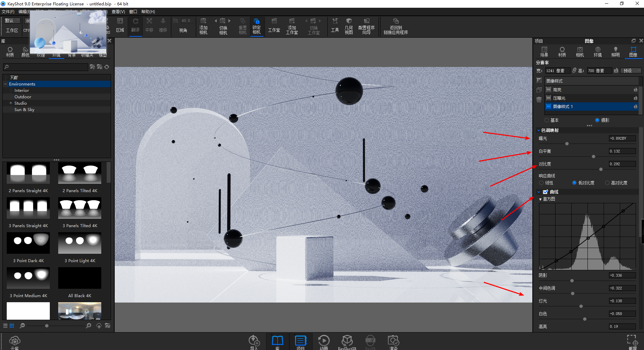
Task: Switch to the 照明 tab in project panel
Action: tap(615, 52)
